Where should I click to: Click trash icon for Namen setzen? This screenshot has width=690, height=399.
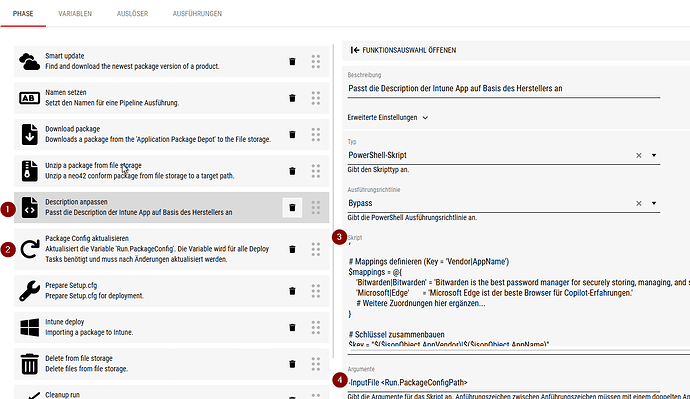(292, 98)
